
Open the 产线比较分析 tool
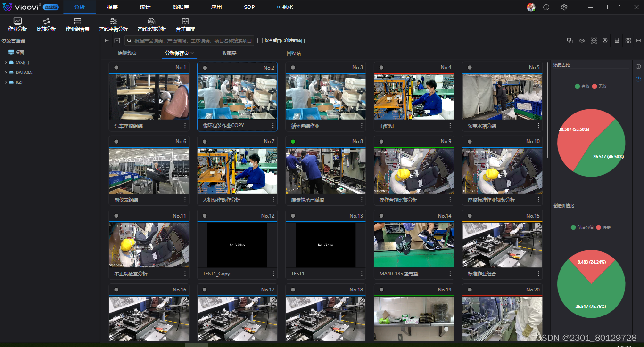point(151,24)
